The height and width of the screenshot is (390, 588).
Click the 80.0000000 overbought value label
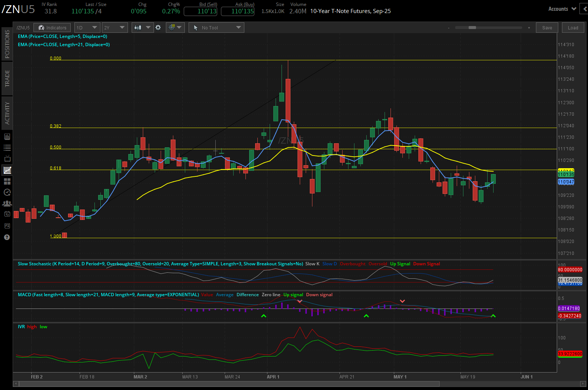pos(570,270)
